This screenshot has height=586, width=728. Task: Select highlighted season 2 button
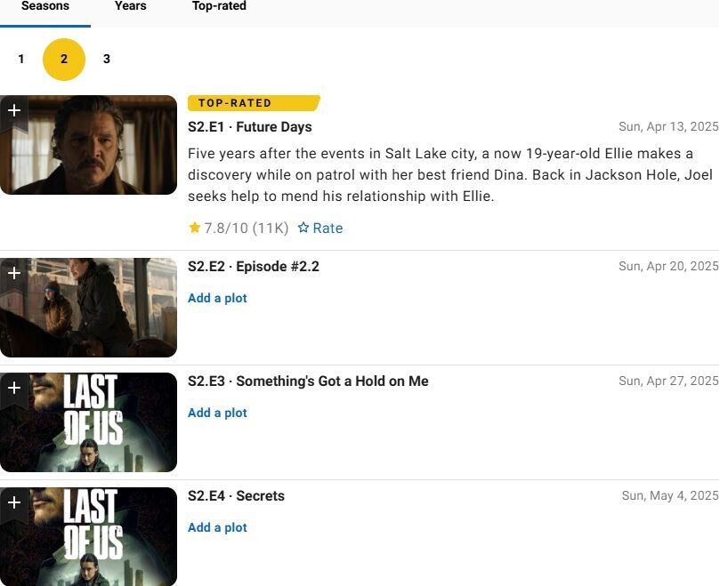tap(64, 60)
